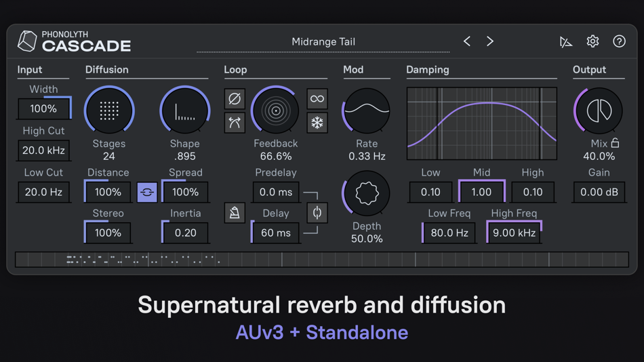The height and width of the screenshot is (362, 644).
Task: Select the Inertia 0.20 field
Action: point(185,233)
